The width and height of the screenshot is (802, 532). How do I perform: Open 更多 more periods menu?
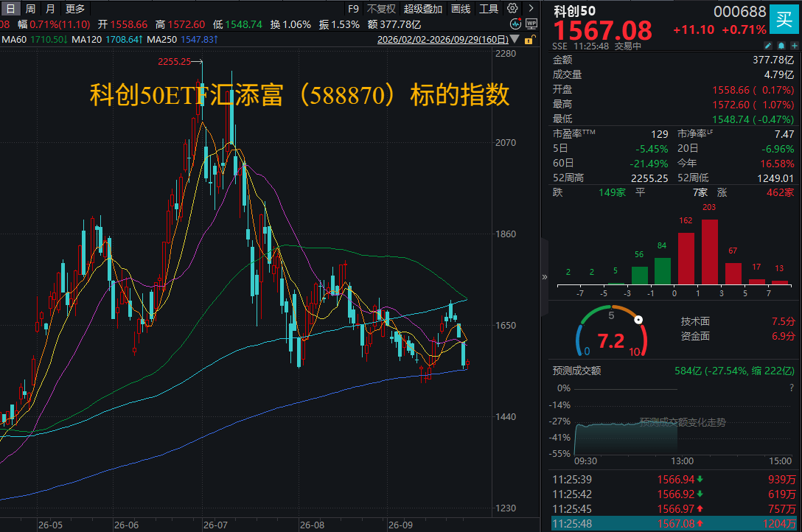click(x=75, y=8)
